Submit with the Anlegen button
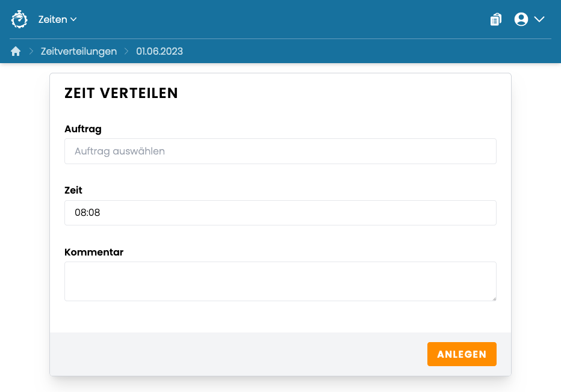 coord(462,354)
